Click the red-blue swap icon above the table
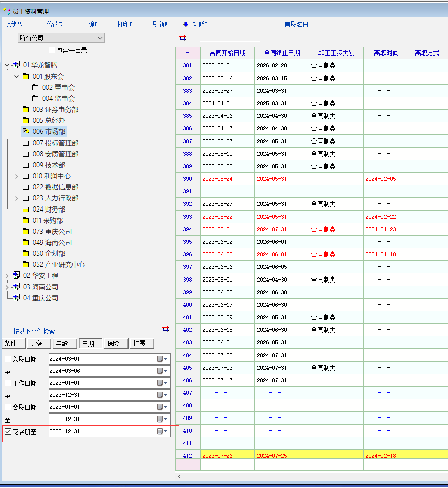 pyautogui.click(x=182, y=38)
